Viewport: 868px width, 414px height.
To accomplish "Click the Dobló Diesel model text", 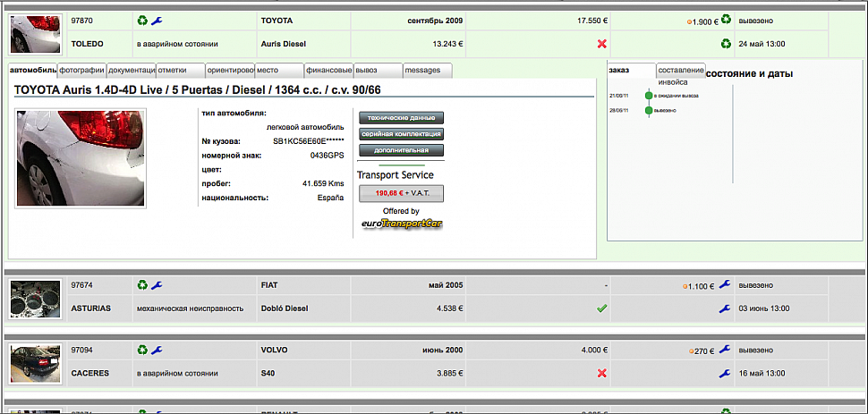I will coord(284,308).
